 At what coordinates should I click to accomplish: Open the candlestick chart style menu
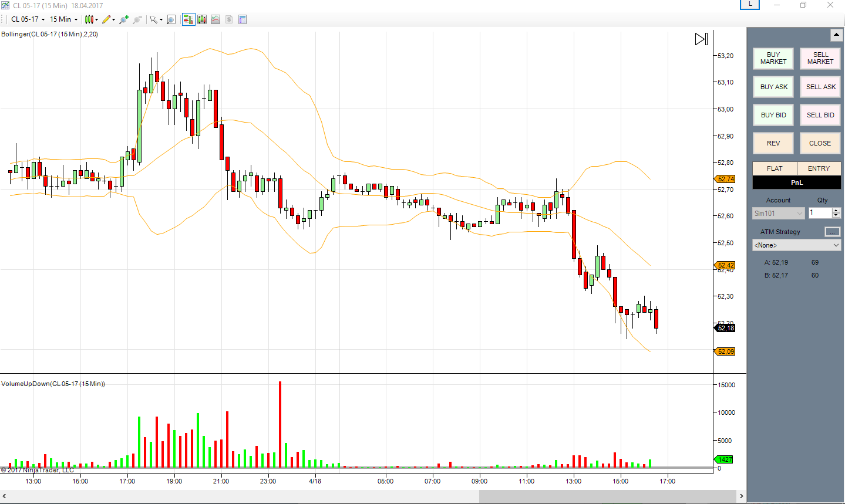pos(91,19)
